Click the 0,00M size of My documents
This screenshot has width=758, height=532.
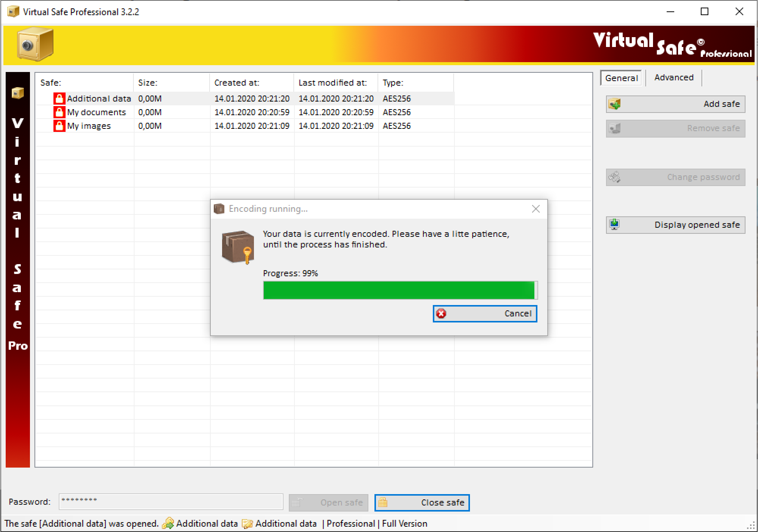coord(150,112)
